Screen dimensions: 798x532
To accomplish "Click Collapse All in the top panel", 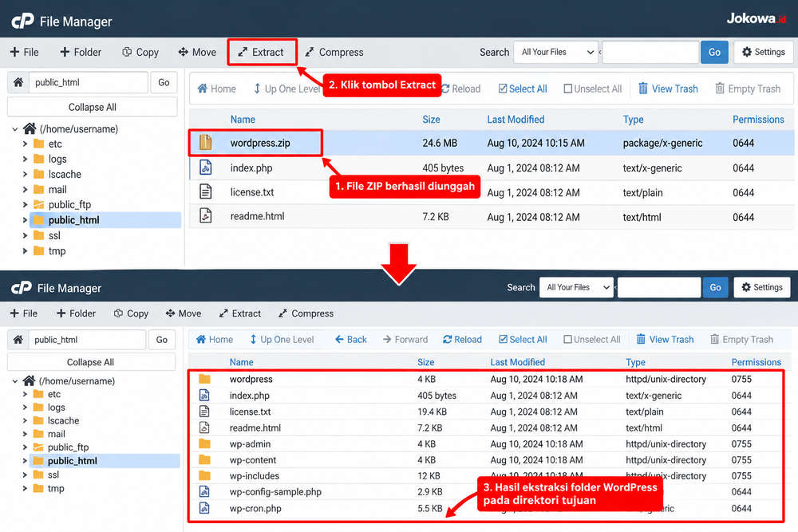I will click(92, 108).
